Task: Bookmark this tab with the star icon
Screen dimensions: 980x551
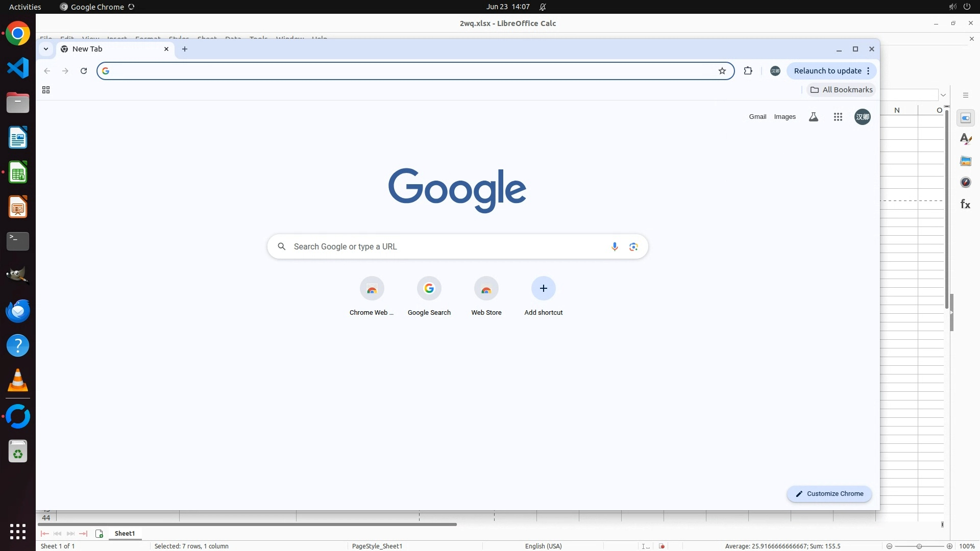Action: (722, 71)
